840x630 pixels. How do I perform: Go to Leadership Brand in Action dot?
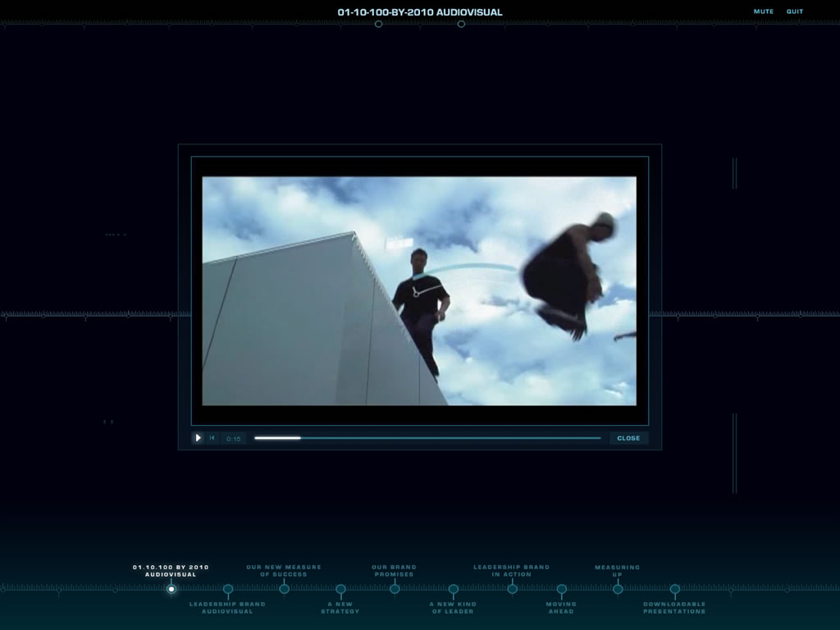512,589
